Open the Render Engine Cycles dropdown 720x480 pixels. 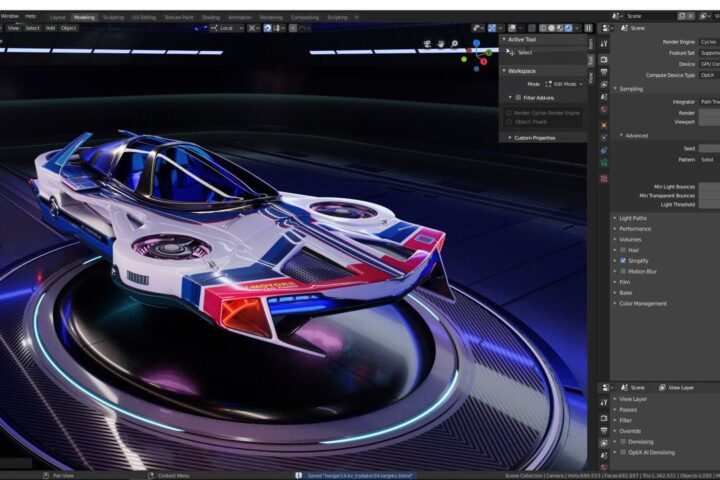pos(709,42)
